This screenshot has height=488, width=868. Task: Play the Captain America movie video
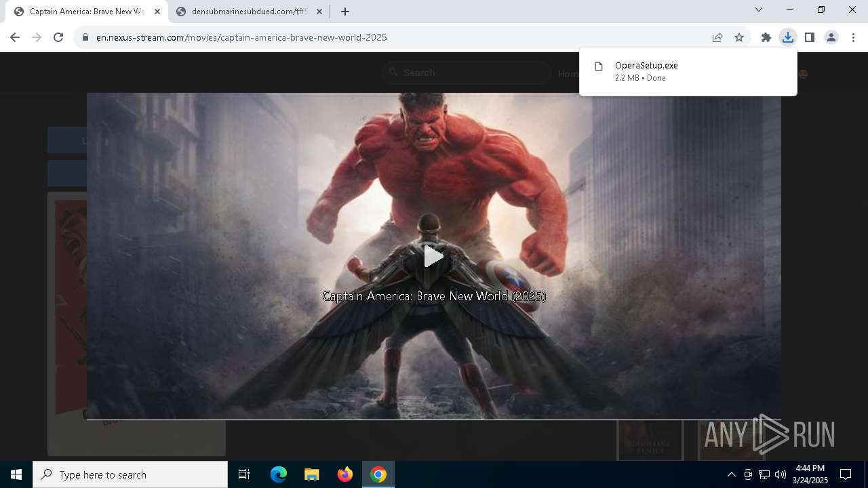point(433,256)
